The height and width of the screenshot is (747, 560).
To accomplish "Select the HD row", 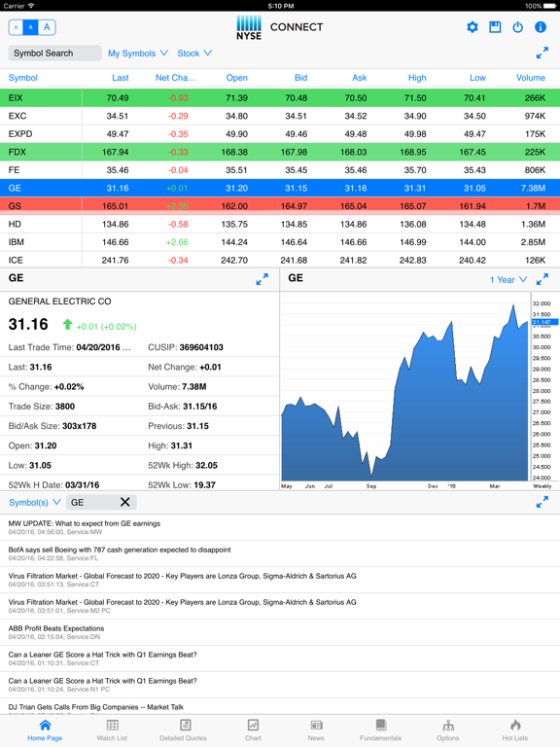I will (280, 224).
